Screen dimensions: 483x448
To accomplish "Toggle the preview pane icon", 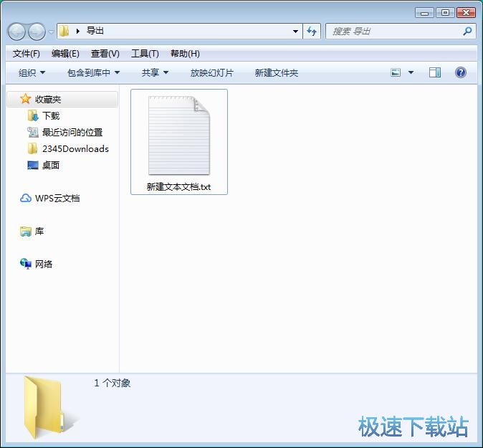I will click(x=435, y=72).
